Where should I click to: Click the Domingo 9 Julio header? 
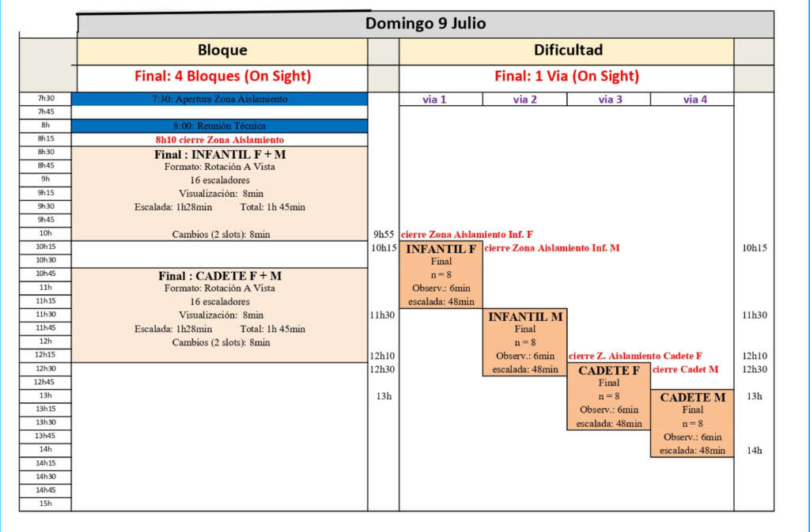(x=426, y=24)
